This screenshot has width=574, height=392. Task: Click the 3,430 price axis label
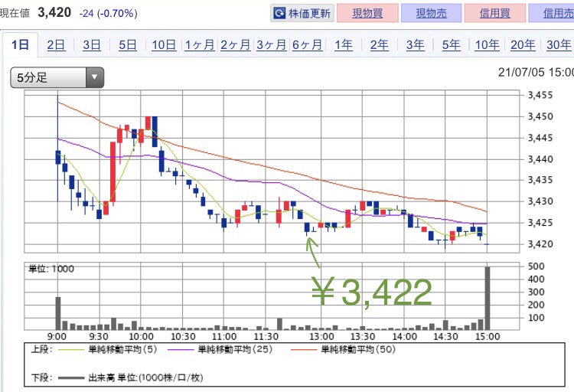coord(540,201)
